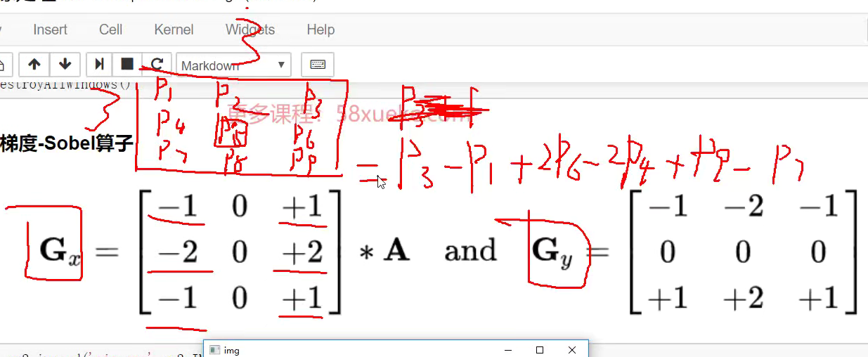The width and height of the screenshot is (868, 357).
Task: Open the Widgets menu
Action: [250, 30]
